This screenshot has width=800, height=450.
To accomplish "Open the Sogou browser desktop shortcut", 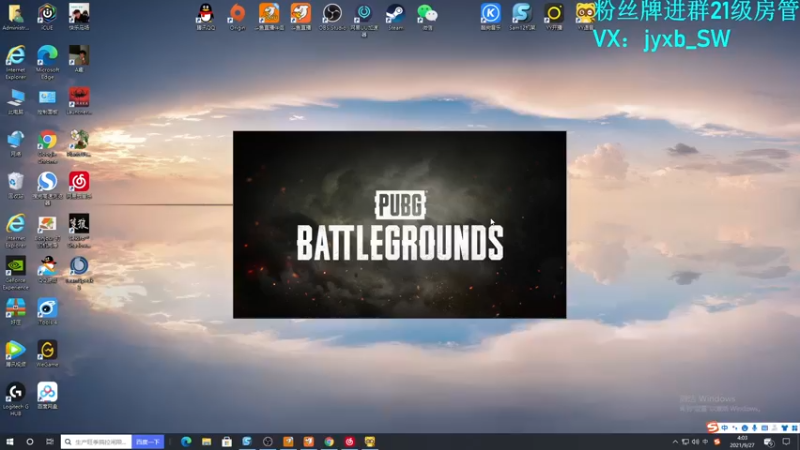I will [x=47, y=188].
